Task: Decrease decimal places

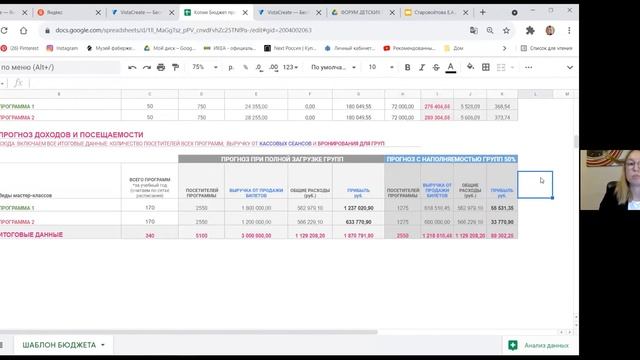Action: point(259,67)
